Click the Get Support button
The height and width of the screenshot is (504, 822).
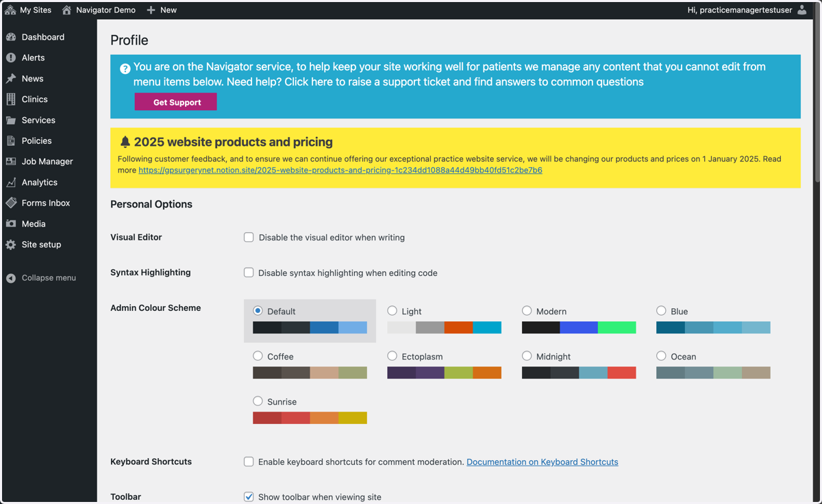pyautogui.click(x=176, y=102)
